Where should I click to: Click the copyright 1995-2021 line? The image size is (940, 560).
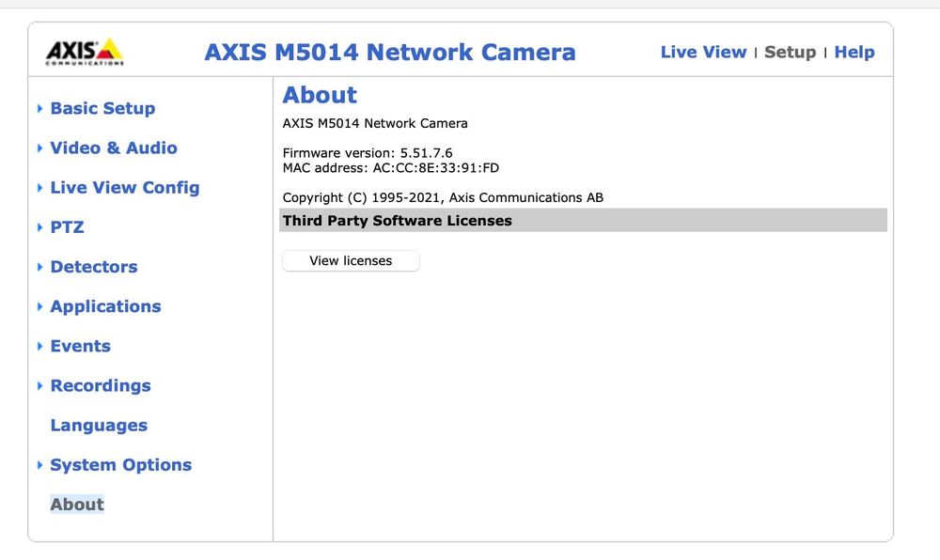(x=443, y=197)
